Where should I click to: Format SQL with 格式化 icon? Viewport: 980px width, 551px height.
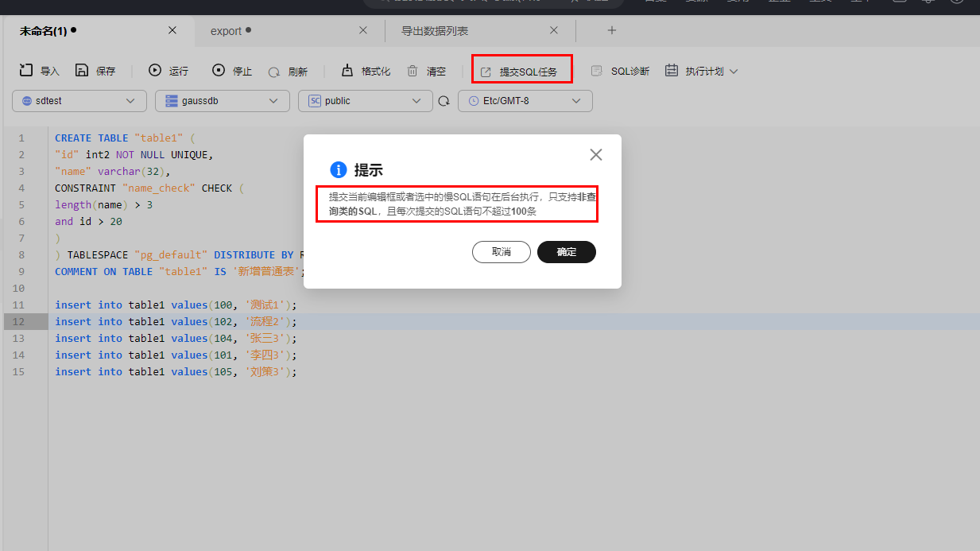click(347, 71)
